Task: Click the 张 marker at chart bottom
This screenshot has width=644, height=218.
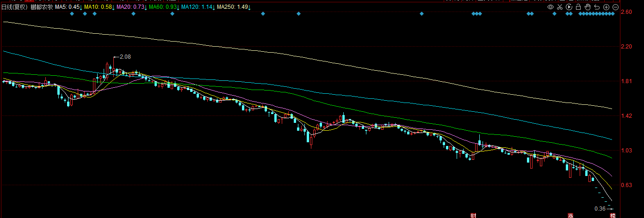Action: click(570, 215)
